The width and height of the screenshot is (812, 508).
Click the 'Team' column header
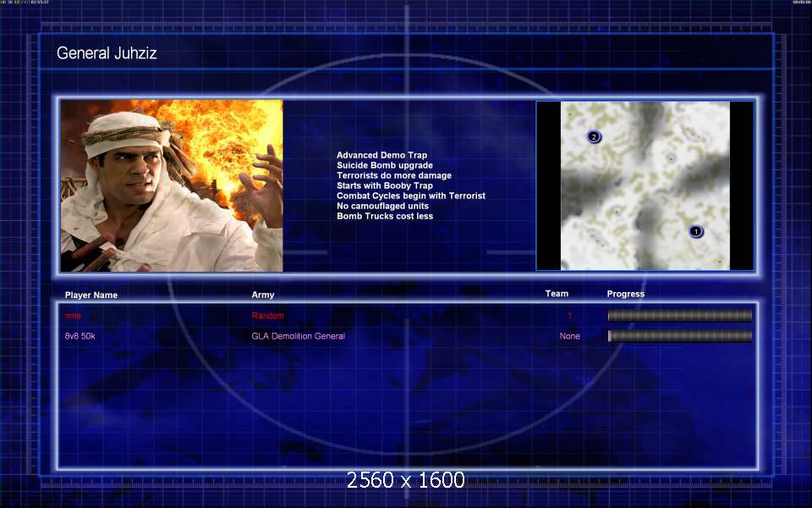point(557,294)
